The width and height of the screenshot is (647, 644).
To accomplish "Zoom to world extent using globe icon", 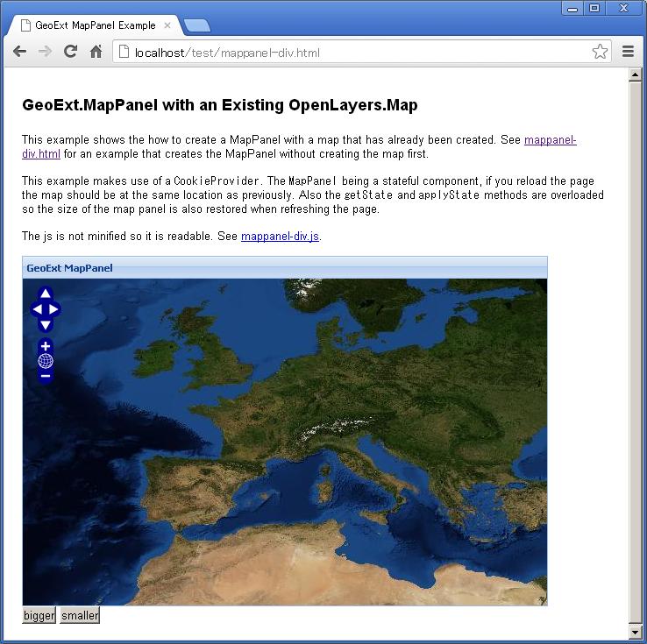I will click(46, 361).
